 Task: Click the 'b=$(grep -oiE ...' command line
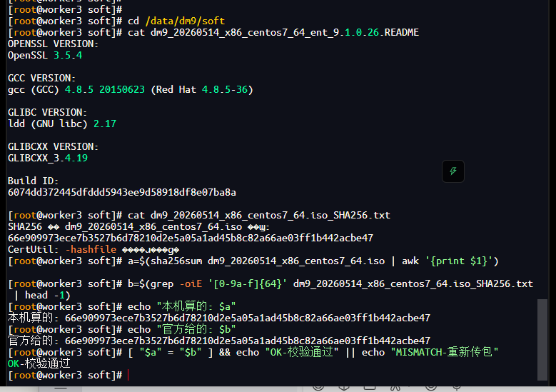click(271, 283)
